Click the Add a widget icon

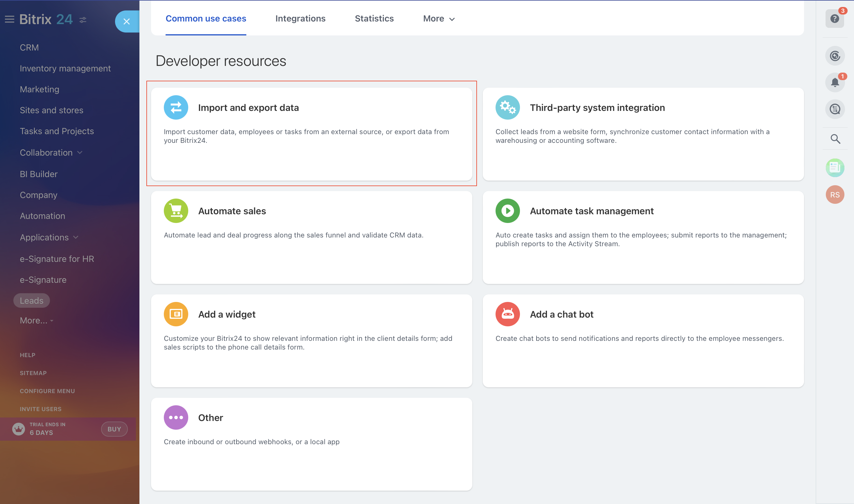click(176, 314)
